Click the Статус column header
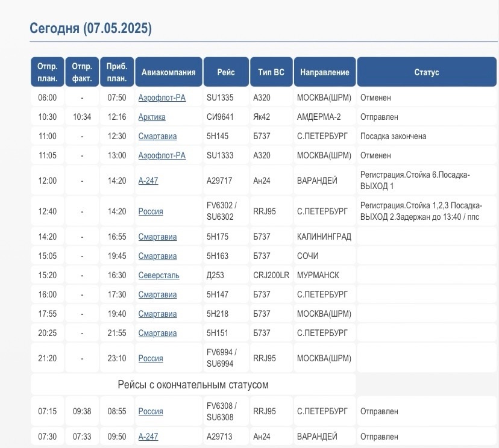 click(427, 72)
